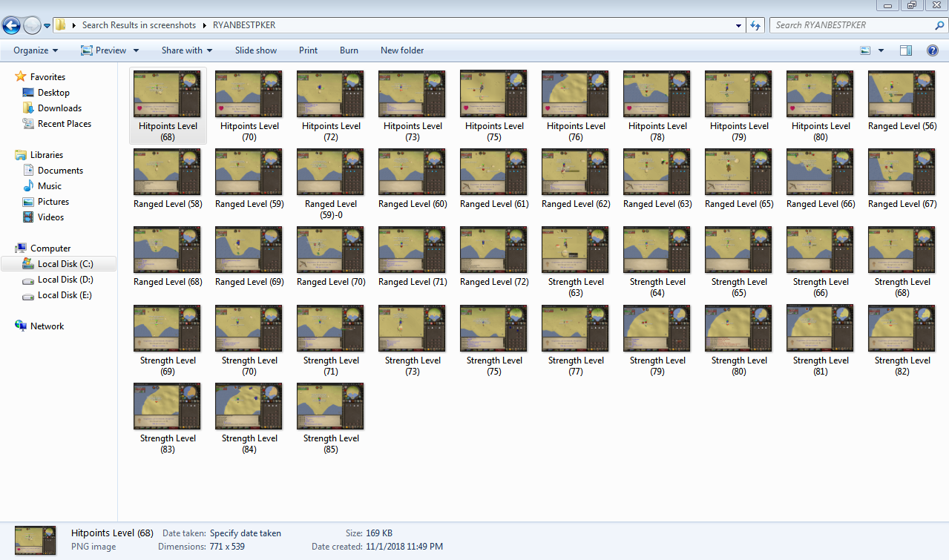This screenshot has height=560, width=949.
Task: Click the change view icon
Action: 865,50
